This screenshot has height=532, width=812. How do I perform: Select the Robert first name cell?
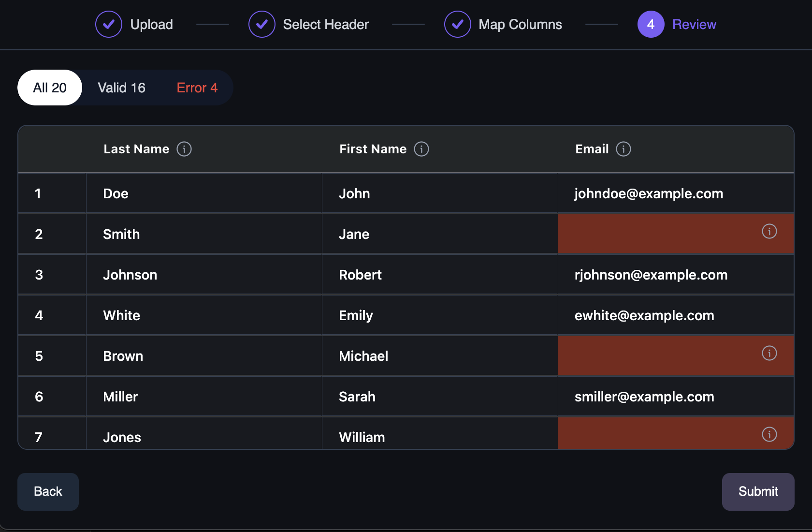pyautogui.click(x=440, y=275)
